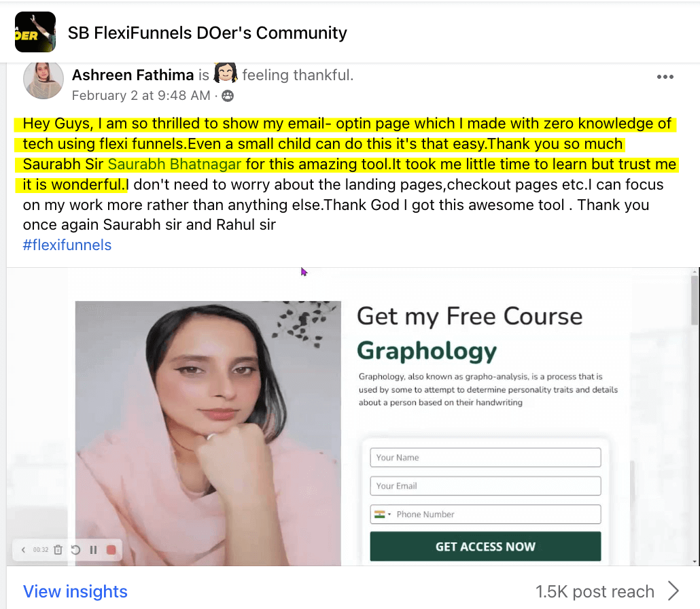Pause the ongoing recording

coord(93,550)
